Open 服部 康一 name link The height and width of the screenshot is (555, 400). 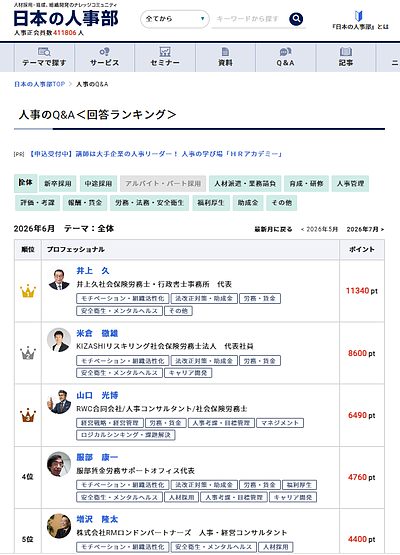click(x=97, y=457)
